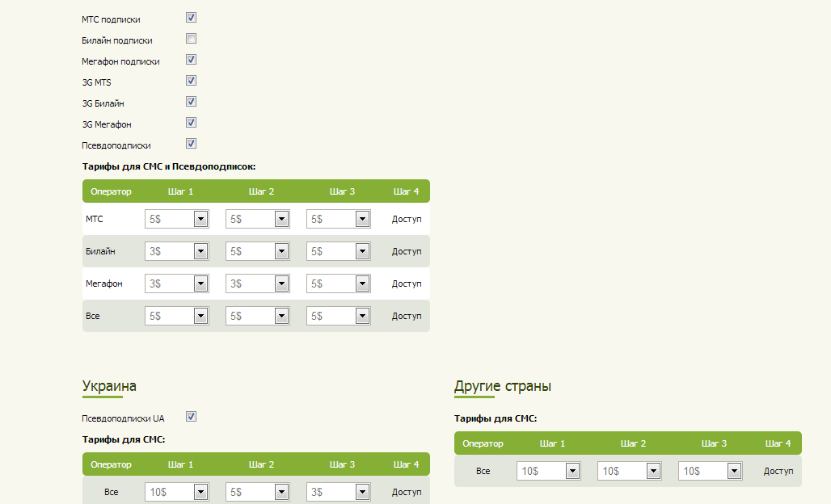This screenshot has height=504, width=831.
Task: Toggle the Мегафон подписки checkbox
Action: [192, 59]
